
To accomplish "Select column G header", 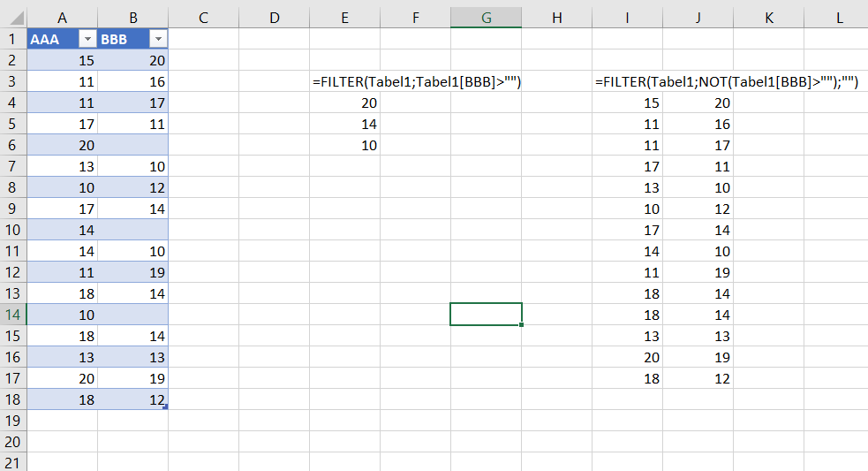I will [x=486, y=18].
